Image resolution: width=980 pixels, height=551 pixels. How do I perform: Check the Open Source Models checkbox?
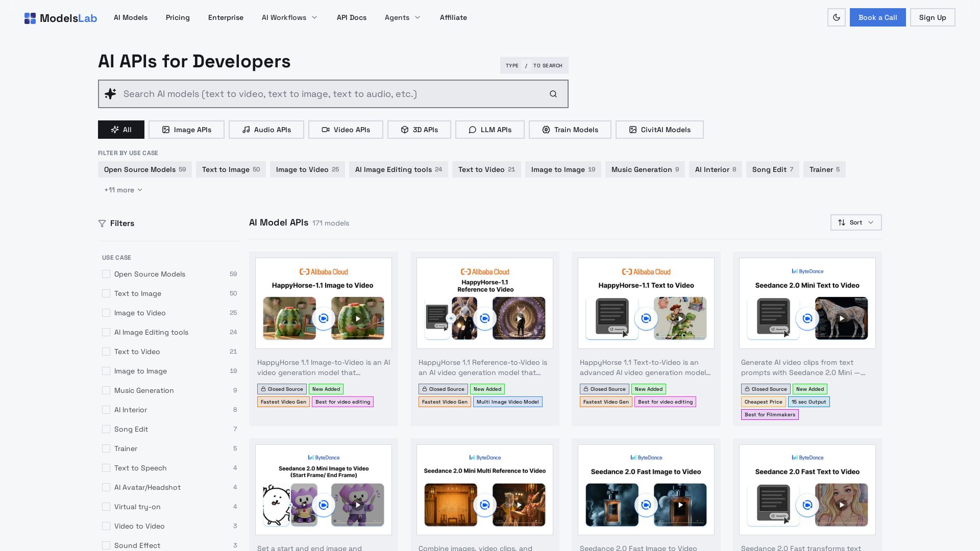tap(106, 274)
